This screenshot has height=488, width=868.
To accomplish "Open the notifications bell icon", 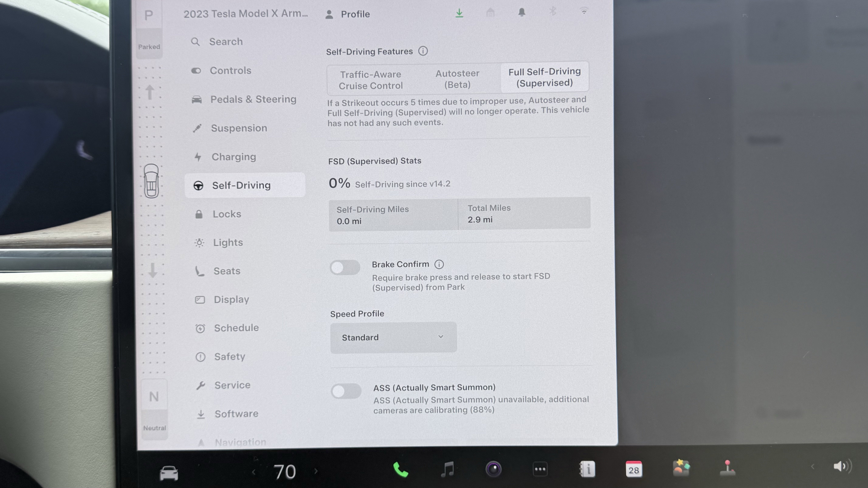I will (x=522, y=12).
